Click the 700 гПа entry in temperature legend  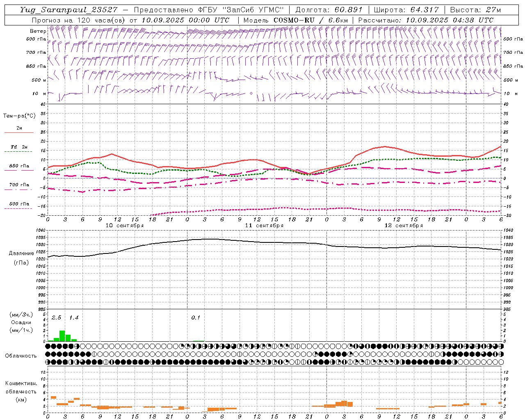(x=19, y=185)
